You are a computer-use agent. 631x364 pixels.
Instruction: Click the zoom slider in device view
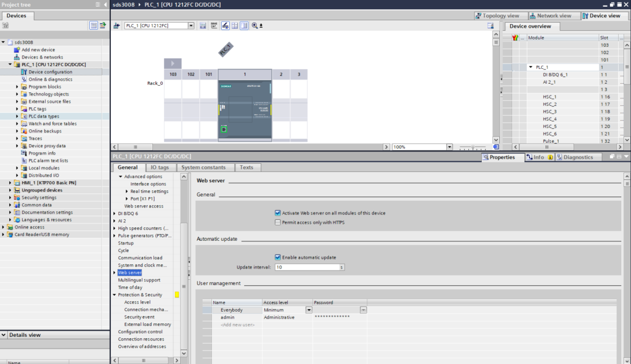(x=473, y=147)
